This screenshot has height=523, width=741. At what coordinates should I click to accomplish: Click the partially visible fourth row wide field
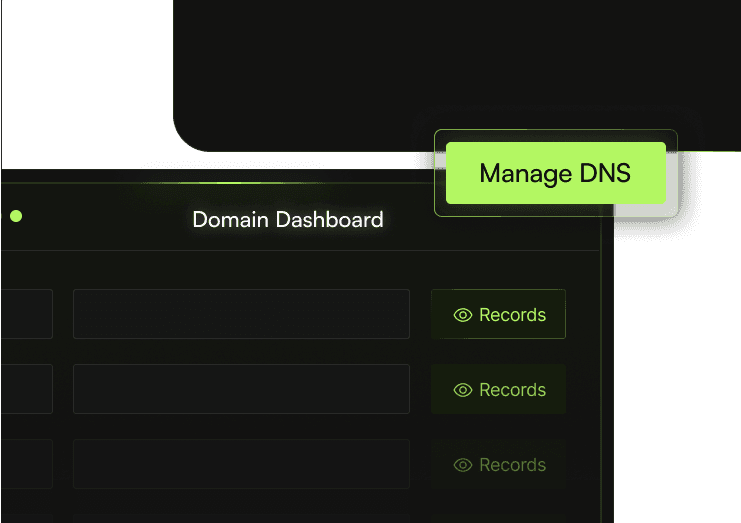click(241, 518)
